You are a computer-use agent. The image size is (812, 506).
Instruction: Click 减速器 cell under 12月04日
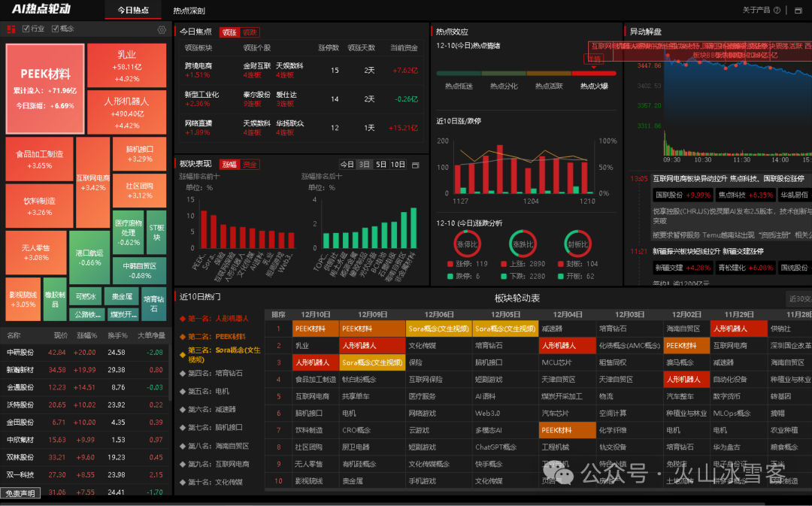pos(567,329)
